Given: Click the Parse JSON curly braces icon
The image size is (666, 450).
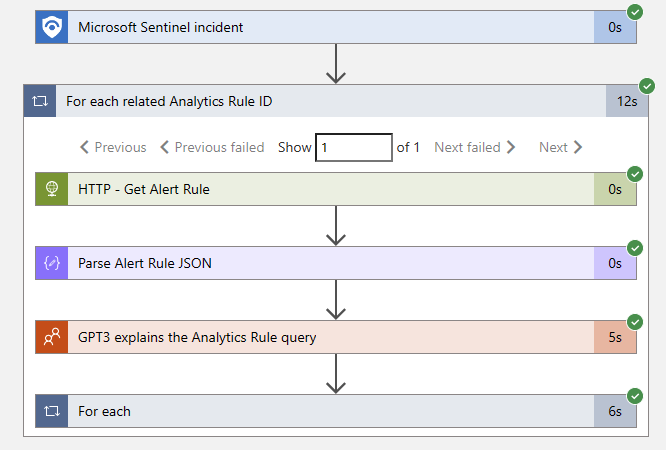Looking at the screenshot, I should click(51, 263).
